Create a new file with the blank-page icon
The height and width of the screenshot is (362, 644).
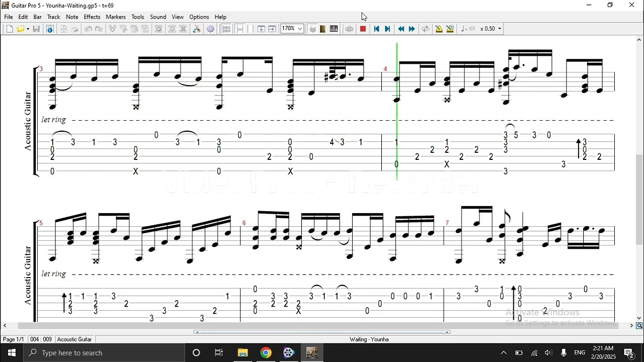[9, 29]
